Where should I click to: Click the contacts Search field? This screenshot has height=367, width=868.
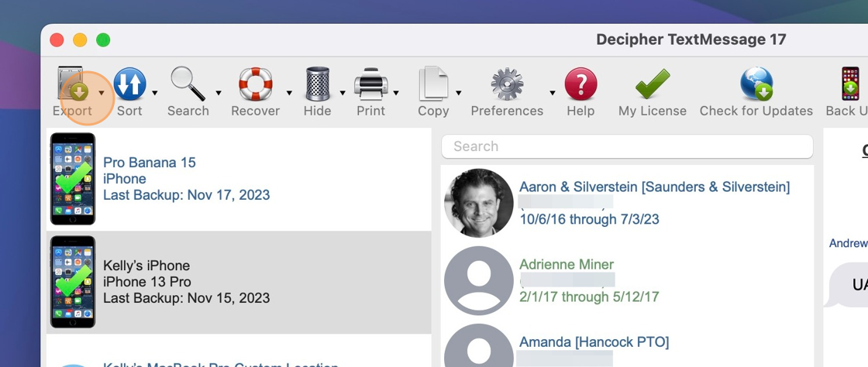coord(627,146)
